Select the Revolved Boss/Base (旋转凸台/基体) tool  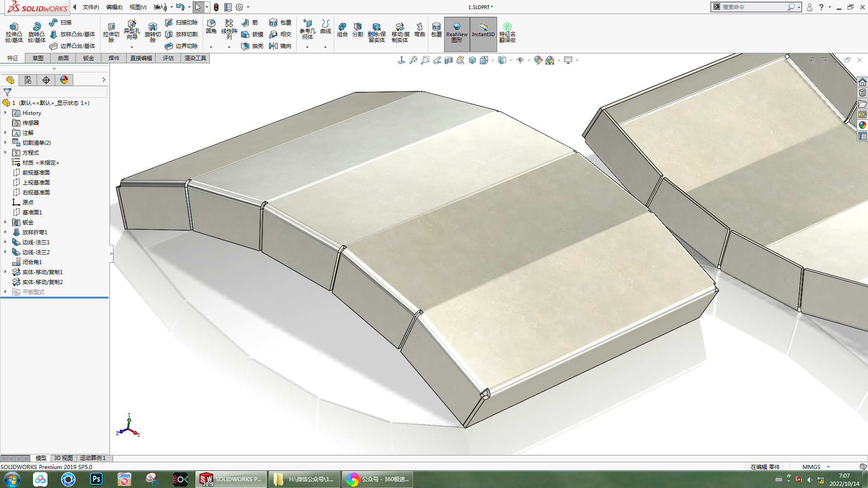[x=37, y=33]
